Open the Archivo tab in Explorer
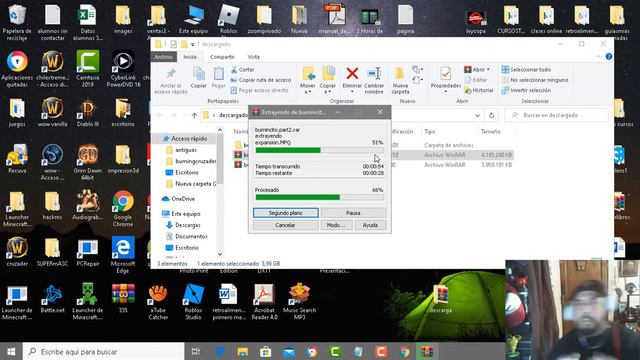 point(163,57)
